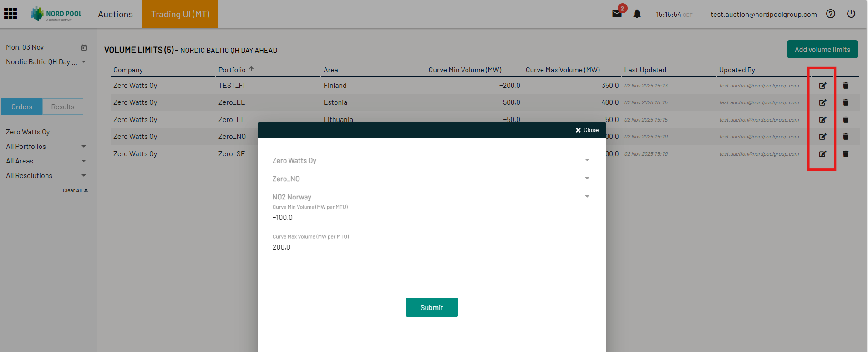The height and width of the screenshot is (352, 868).
Task: Open the NO2 Norway area dropdown in dialog
Action: 431,197
